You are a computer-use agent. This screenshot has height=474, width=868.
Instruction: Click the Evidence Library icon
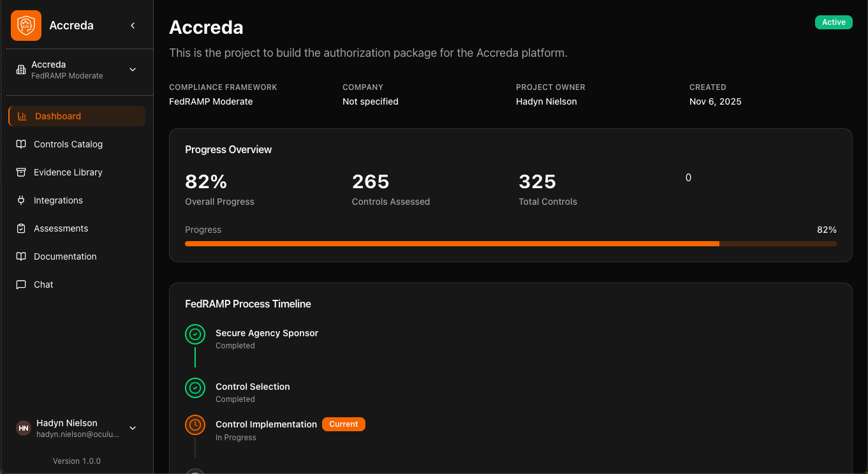(21, 172)
